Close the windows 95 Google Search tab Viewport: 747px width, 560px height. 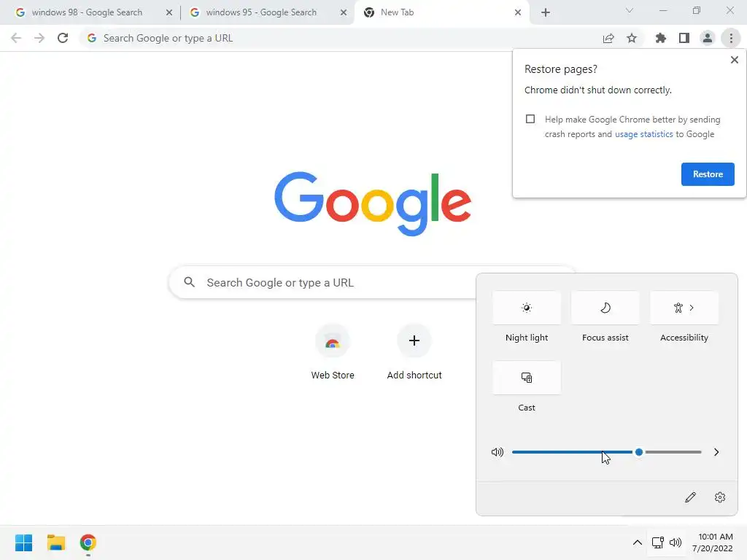[344, 12]
